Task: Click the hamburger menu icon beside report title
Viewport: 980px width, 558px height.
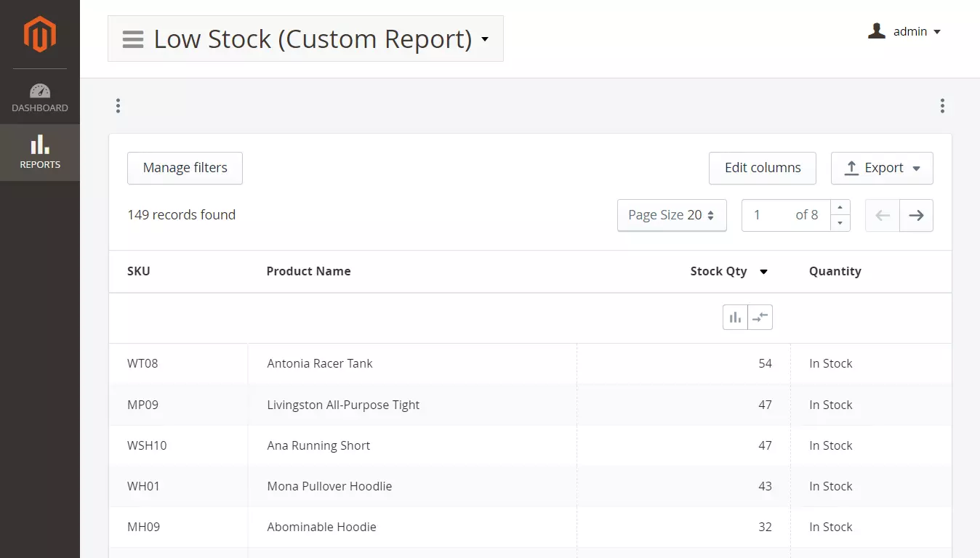Action: (133, 39)
